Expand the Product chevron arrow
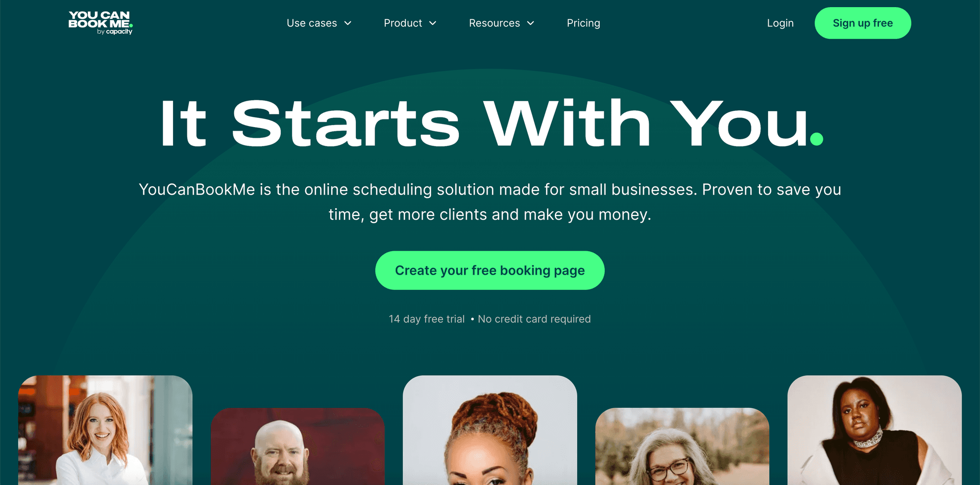The image size is (980, 485). 432,23
